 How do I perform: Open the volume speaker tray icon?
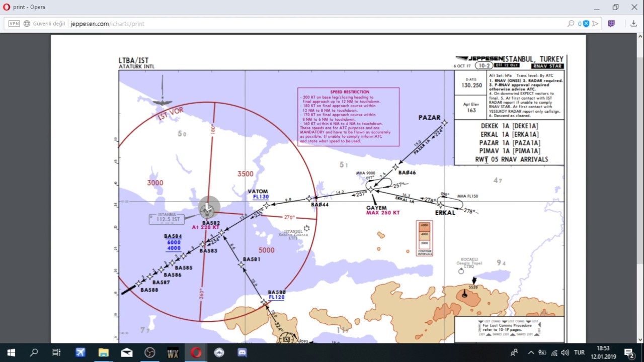565,352
